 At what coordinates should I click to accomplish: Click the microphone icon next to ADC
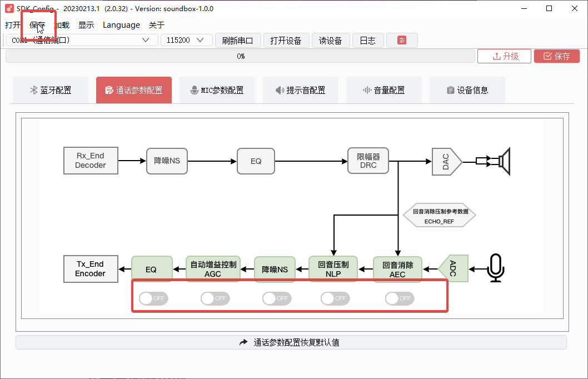coord(496,268)
